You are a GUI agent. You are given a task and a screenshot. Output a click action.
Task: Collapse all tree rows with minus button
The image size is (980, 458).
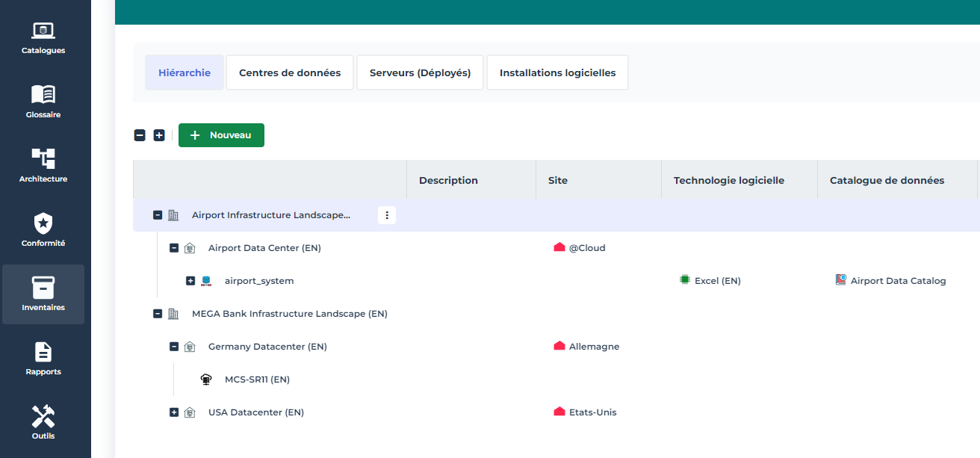coord(140,135)
